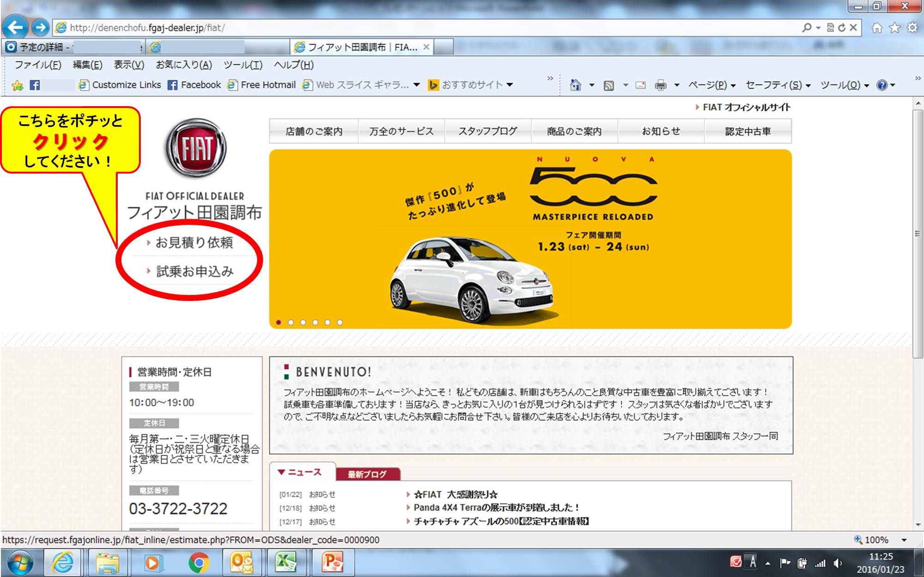Switch to the 予定の詳細 browser tab

click(74, 47)
